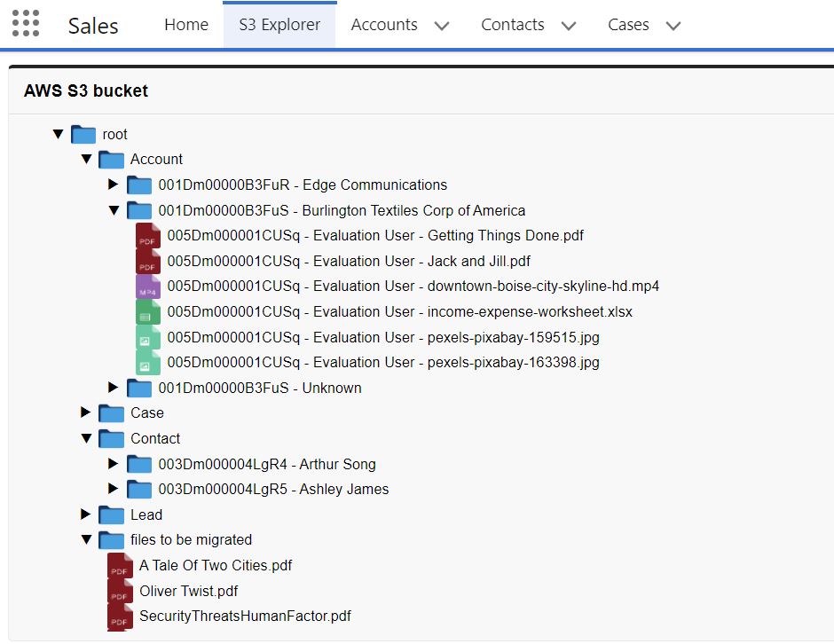
Task: Click the Lead folder icon
Action: 111,514
